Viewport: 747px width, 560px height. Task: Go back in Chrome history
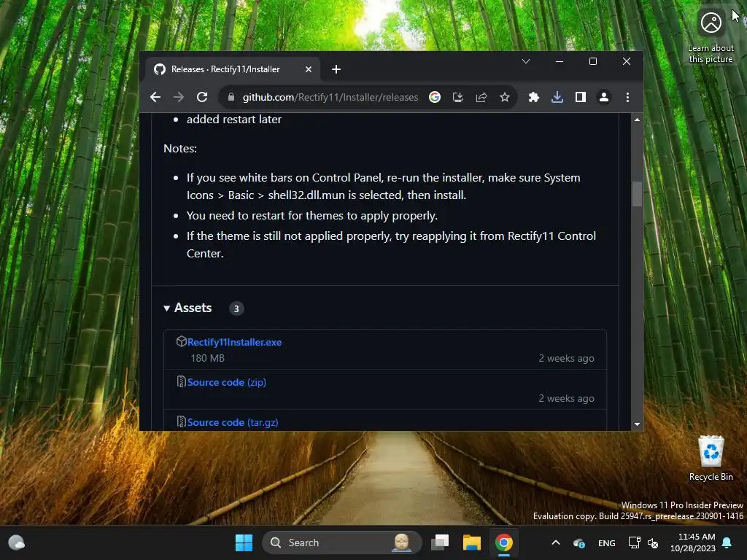(x=155, y=97)
